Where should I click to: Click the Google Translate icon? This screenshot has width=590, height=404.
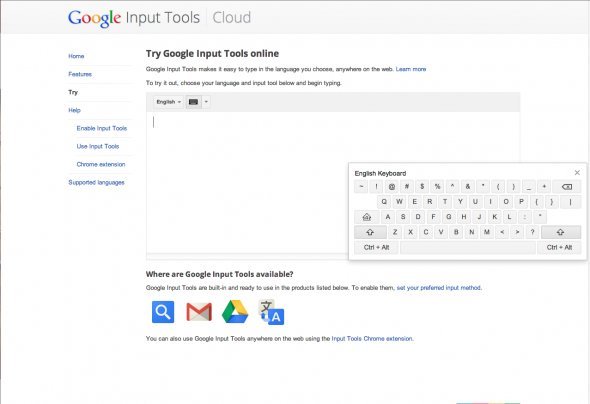click(271, 312)
